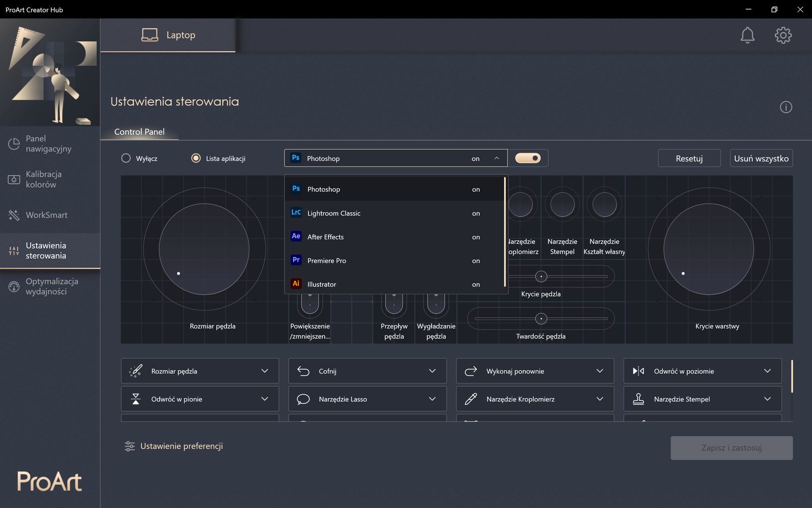Toggle the application on/off switch

(528, 158)
